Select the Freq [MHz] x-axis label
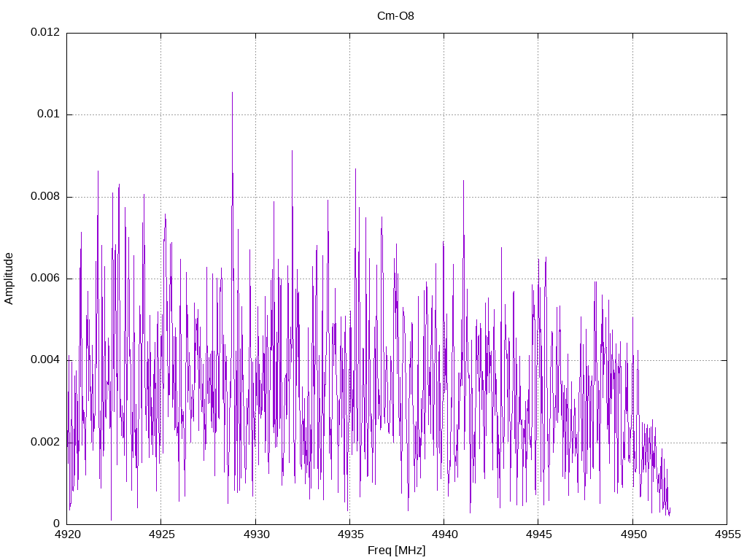The height and width of the screenshot is (560, 747). pyautogui.click(x=396, y=551)
